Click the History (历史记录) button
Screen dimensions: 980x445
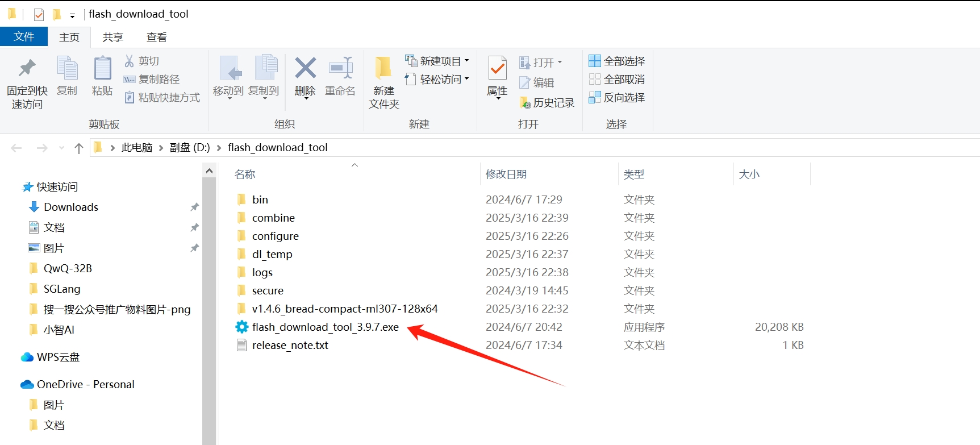point(547,102)
